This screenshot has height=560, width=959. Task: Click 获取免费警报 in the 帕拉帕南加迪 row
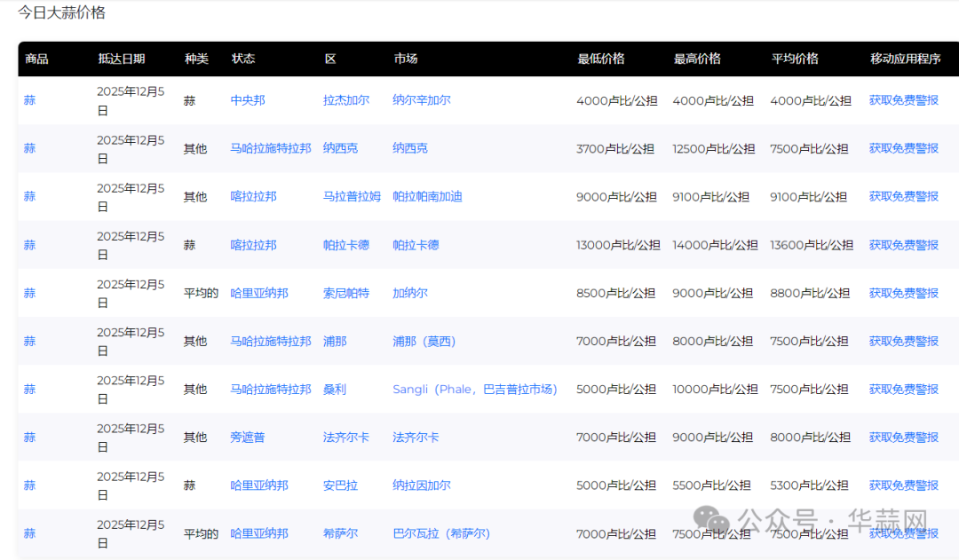point(903,197)
